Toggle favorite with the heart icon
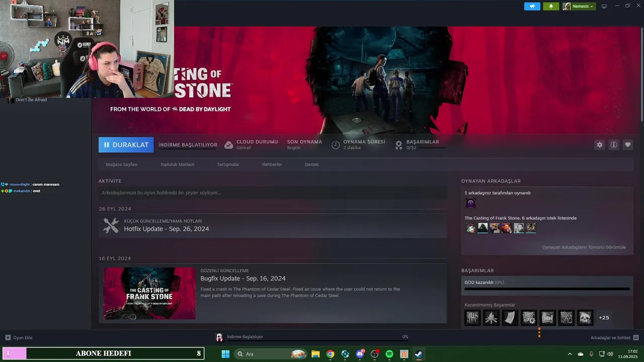The image size is (644, 362). (628, 145)
